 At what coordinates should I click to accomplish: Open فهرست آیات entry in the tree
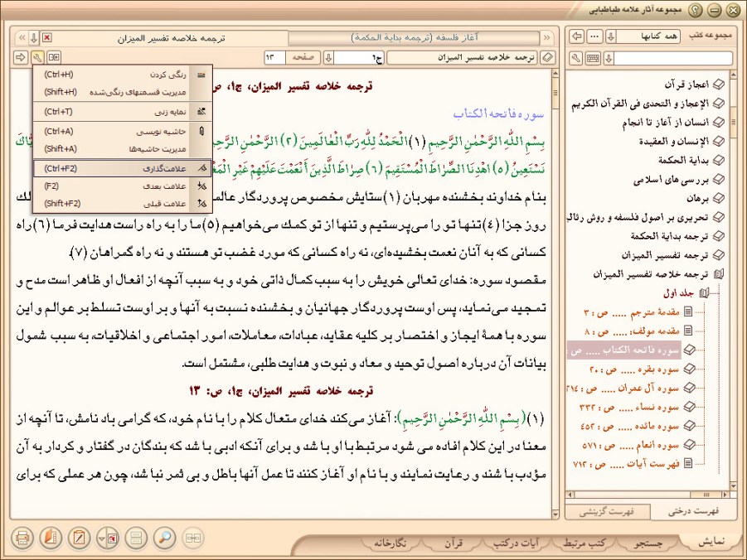[626, 464]
